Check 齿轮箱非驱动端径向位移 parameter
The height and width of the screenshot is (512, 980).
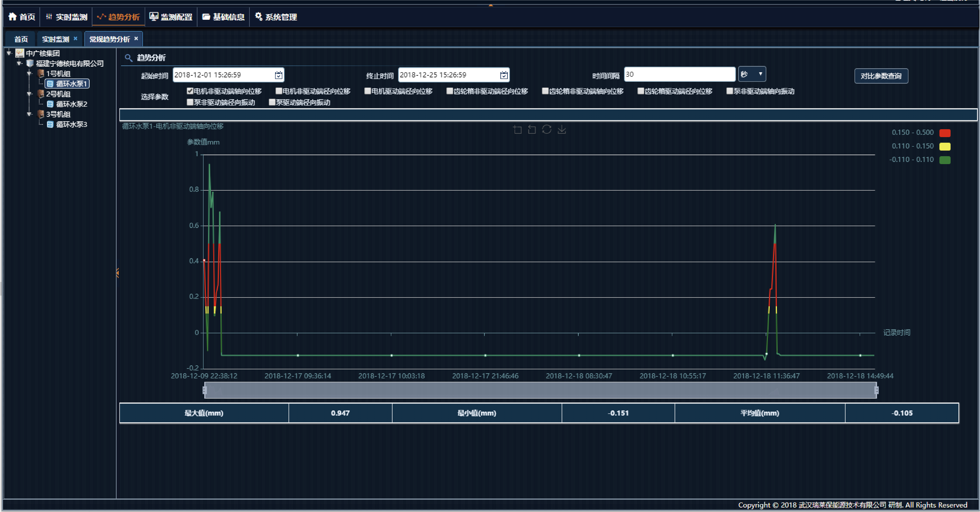pos(450,91)
